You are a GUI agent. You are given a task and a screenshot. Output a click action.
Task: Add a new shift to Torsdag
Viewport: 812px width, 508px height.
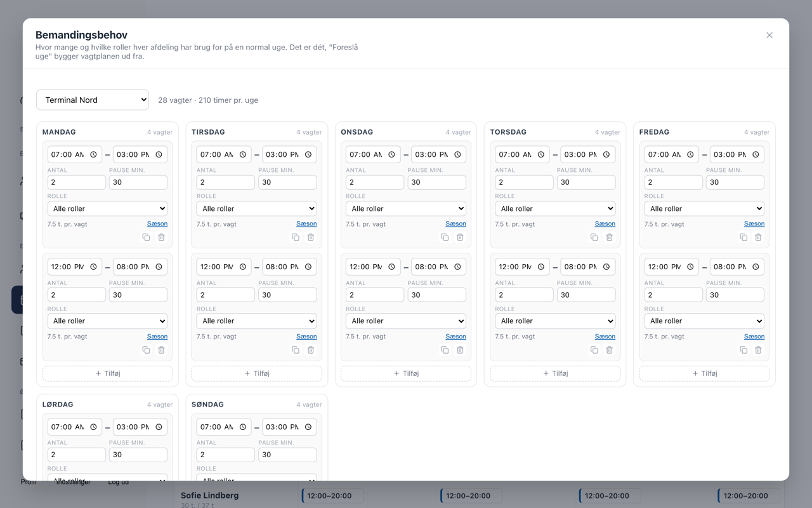[x=555, y=373]
